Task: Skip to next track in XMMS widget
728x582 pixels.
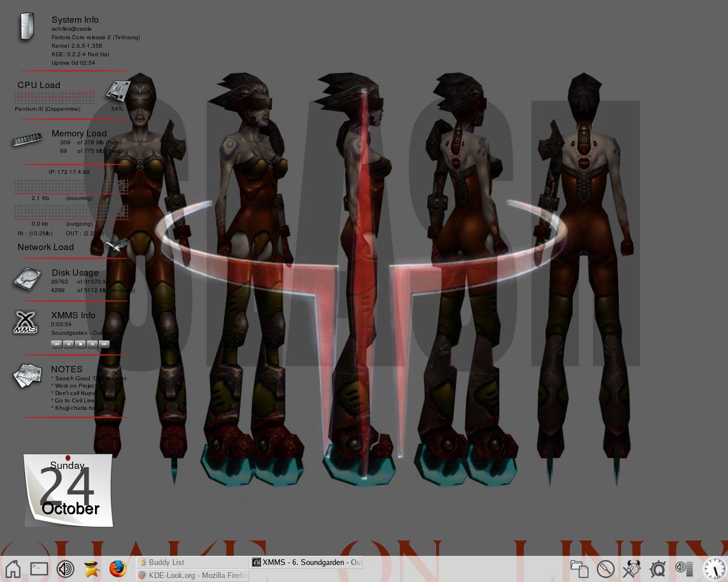Action: click(x=104, y=344)
